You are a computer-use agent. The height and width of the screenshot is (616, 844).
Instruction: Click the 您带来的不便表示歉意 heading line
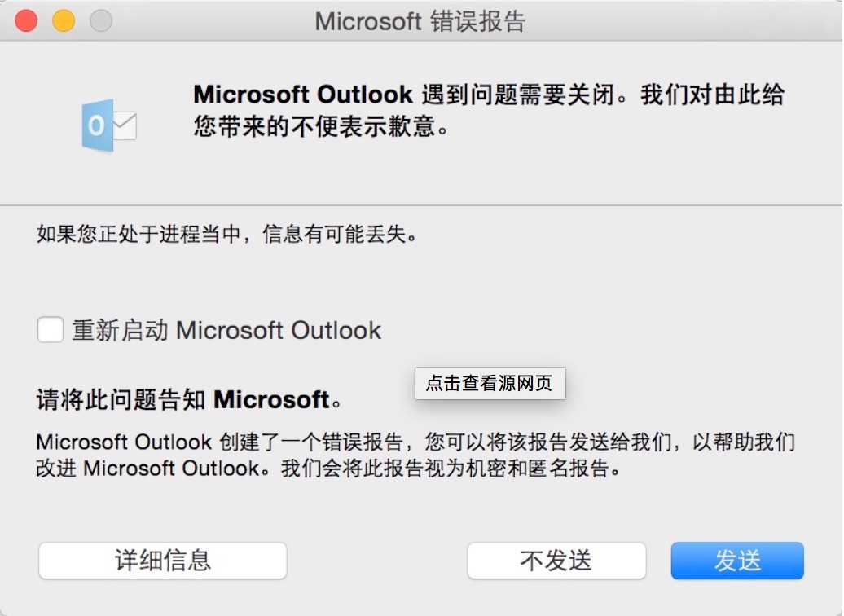coord(321,128)
